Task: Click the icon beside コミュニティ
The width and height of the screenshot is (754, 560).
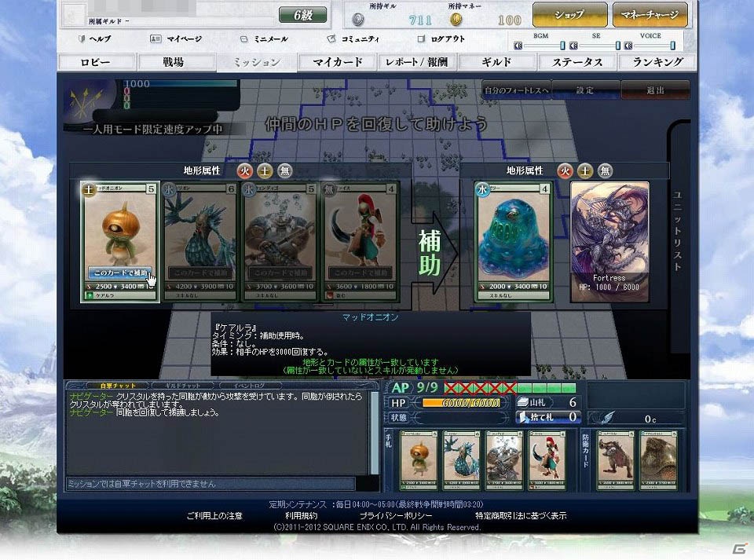Action: 331,39
